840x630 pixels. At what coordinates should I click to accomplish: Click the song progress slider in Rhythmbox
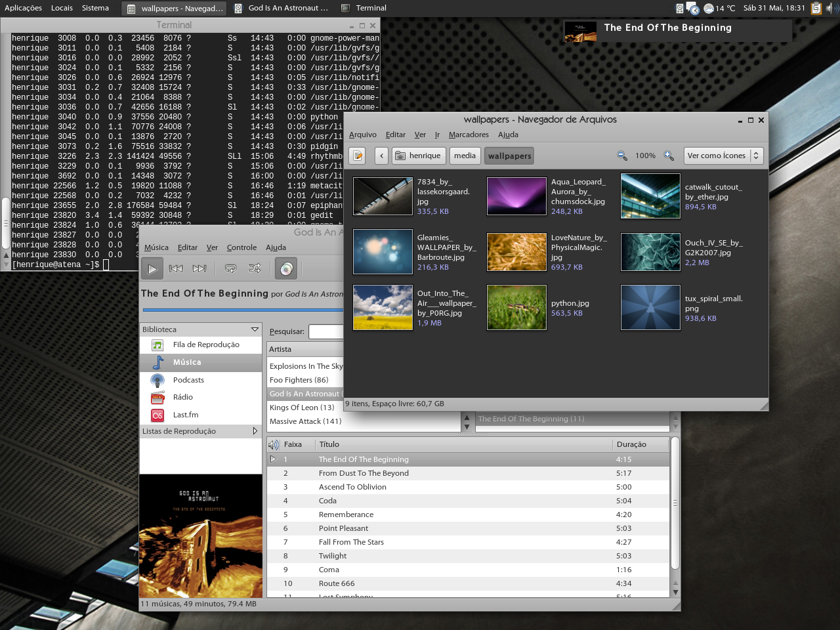point(243,310)
